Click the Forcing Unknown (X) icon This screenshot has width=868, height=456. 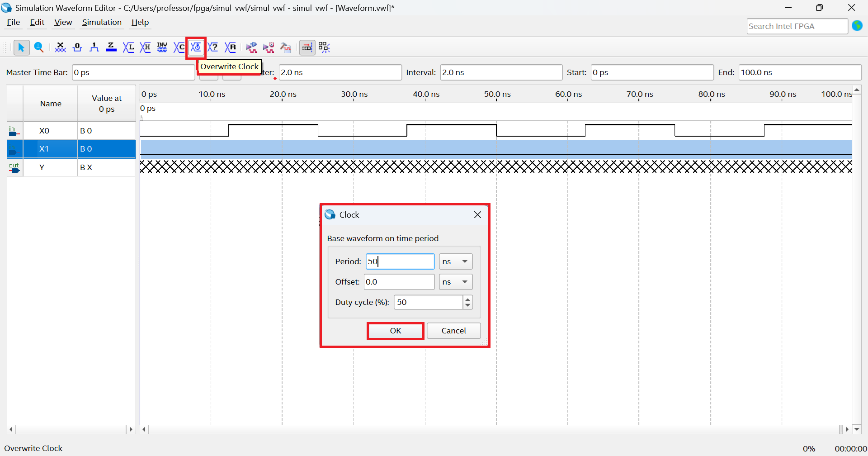(60, 47)
